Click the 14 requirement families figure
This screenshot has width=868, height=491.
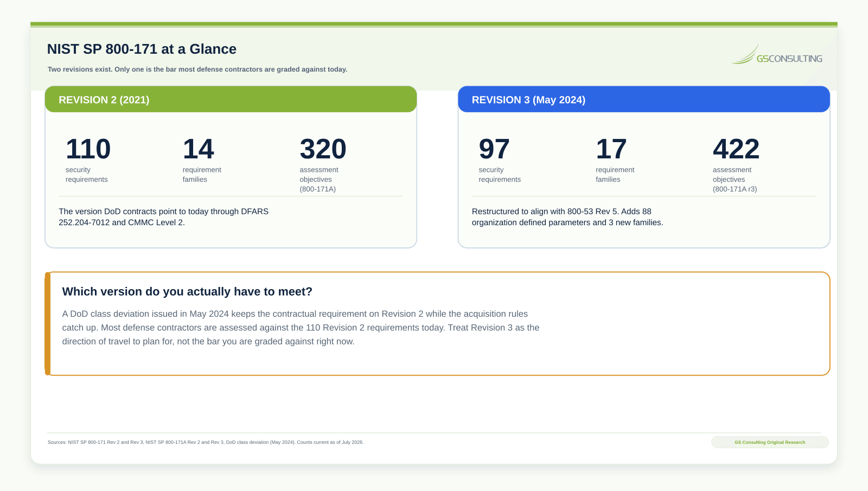click(x=198, y=149)
